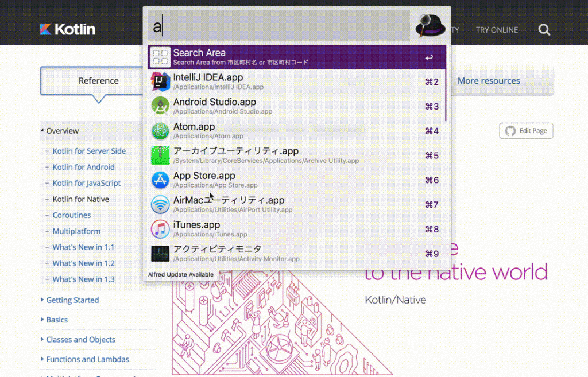The width and height of the screenshot is (588, 377).
Task: Open the Coroutines sidebar link
Action: [72, 215]
